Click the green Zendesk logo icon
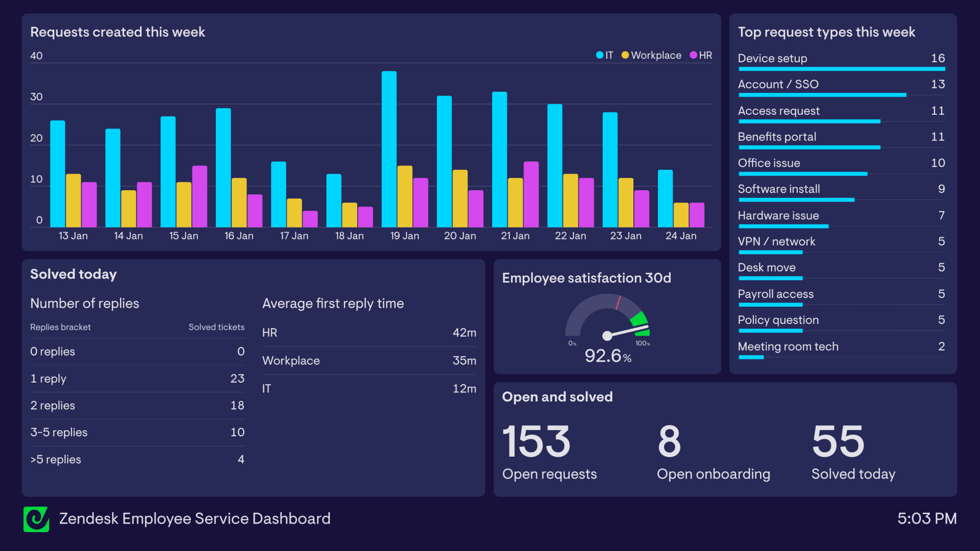The image size is (980, 551). pos(36,519)
